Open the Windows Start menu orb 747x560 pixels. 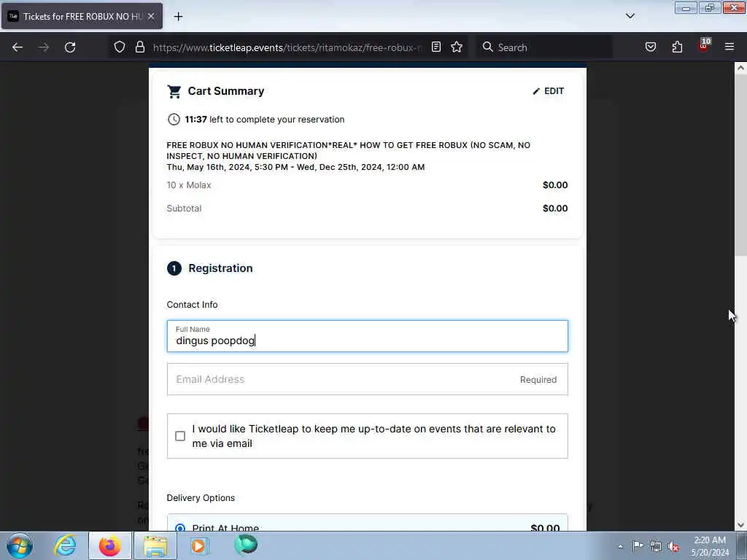pos(20,545)
